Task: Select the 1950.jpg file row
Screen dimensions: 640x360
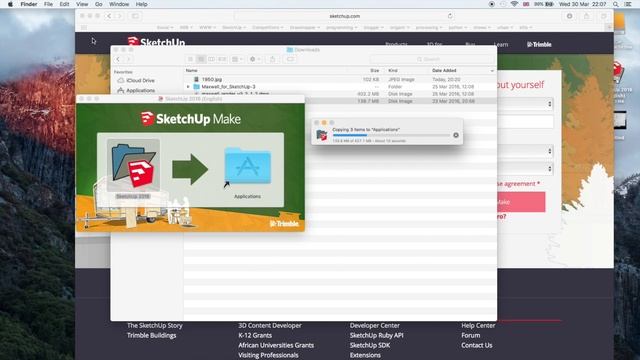Action: pyautogui.click(x=340, y=79)
